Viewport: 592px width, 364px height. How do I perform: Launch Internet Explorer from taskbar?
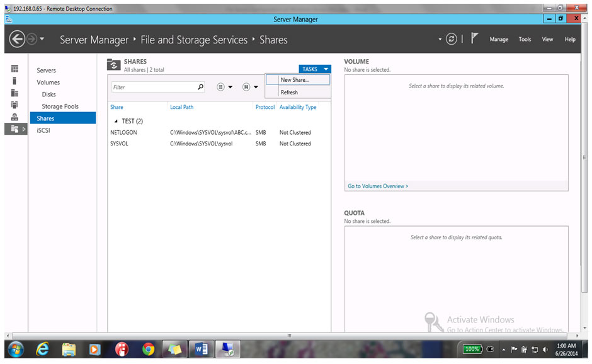pyautogui.click(x=43, y=349)
